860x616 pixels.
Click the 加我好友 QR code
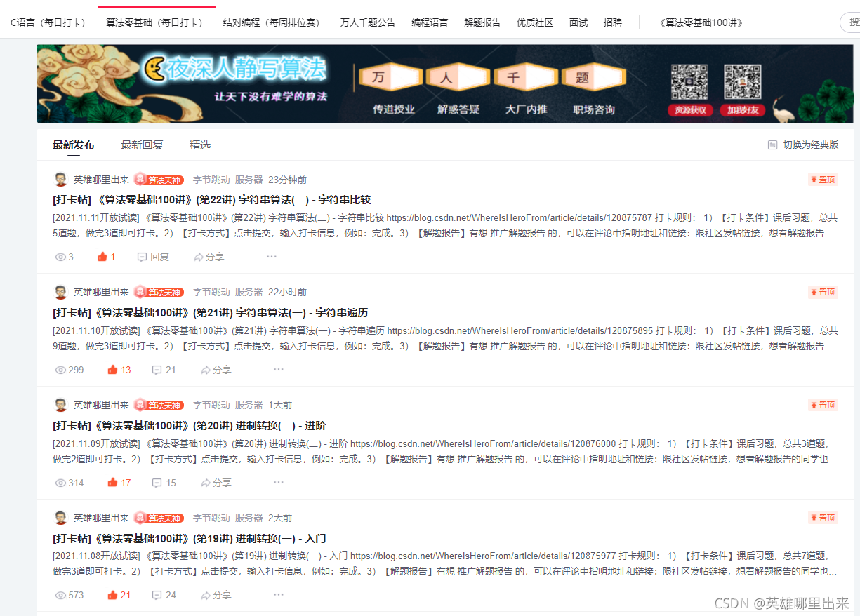[x=742, y=81]
